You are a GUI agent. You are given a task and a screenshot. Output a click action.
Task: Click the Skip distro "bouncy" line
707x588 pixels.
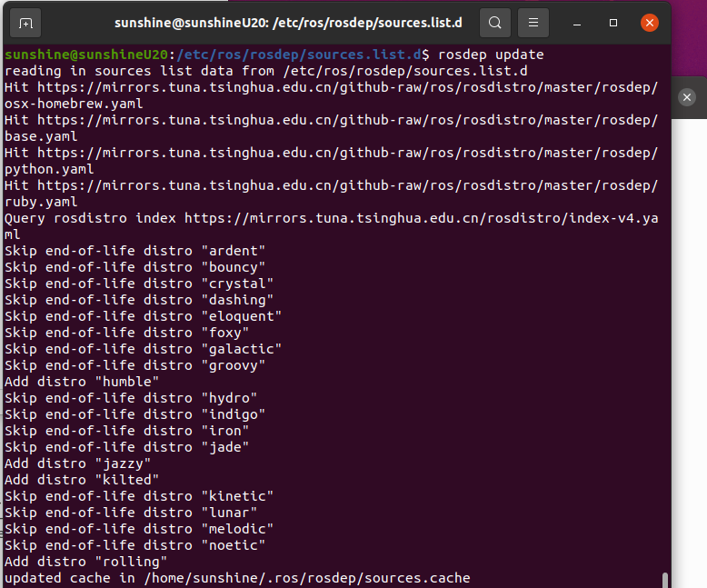pyautogui.click(x=134, y=267)
